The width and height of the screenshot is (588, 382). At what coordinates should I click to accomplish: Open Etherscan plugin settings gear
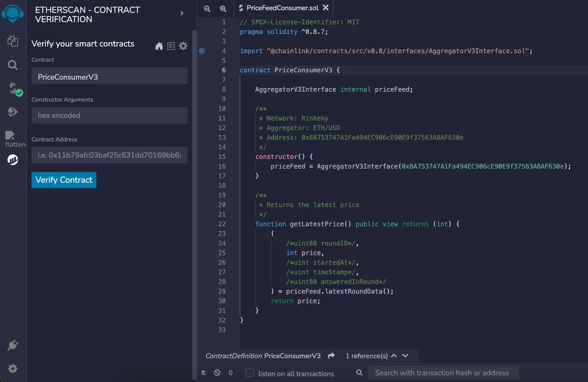click(x=183, y=46)
